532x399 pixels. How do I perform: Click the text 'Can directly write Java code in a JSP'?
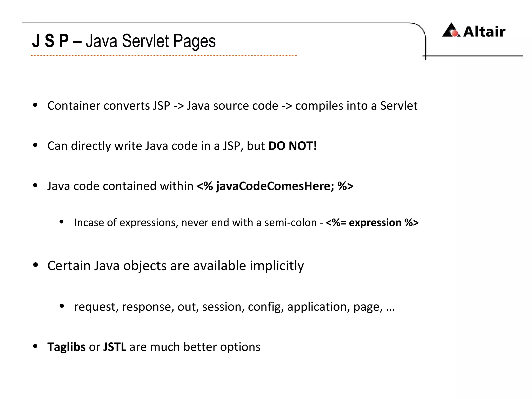coord(144,146)
